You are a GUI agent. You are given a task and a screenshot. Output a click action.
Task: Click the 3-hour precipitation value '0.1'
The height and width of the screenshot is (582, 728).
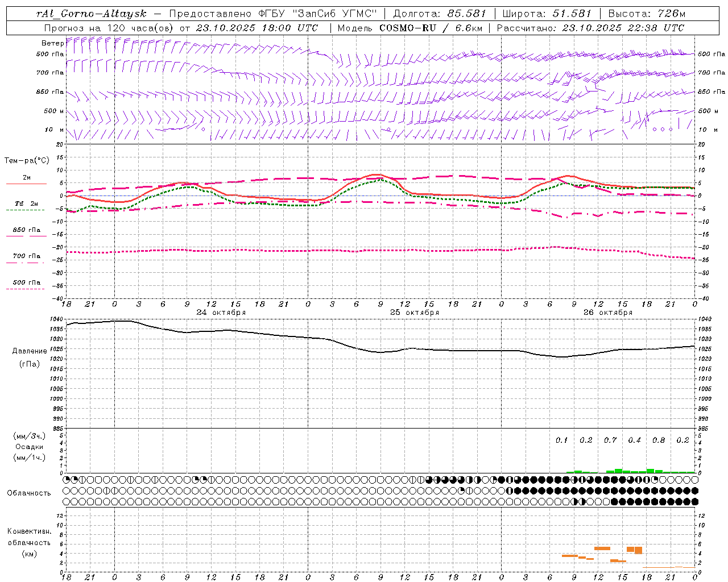[x=562, y=440]
